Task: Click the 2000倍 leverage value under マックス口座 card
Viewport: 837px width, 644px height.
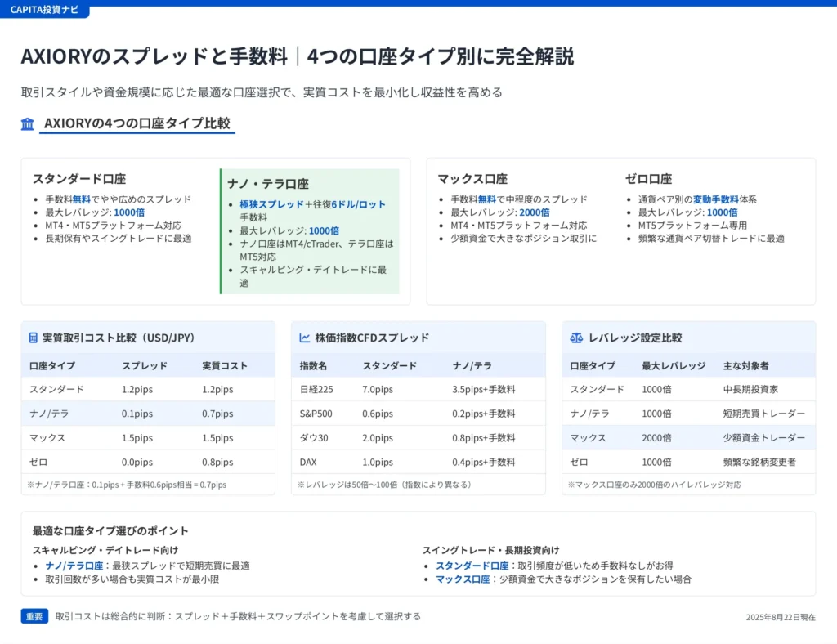Action: [x=535, y=212]
